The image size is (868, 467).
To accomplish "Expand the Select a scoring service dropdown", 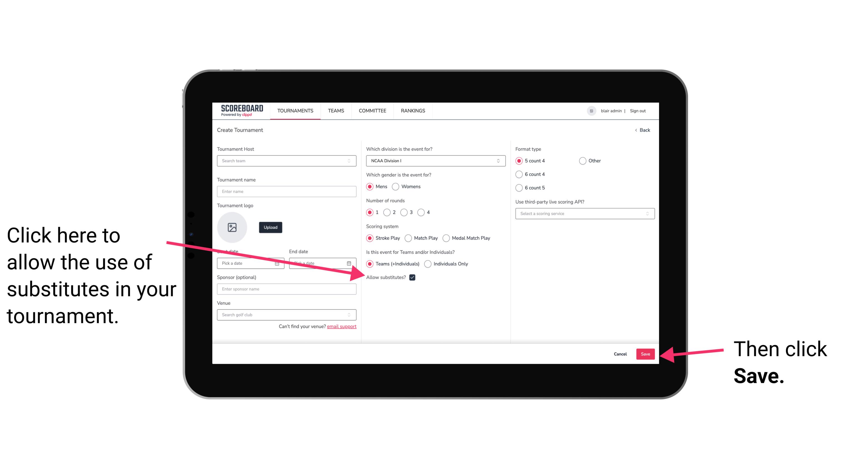I will click(584, 214).
